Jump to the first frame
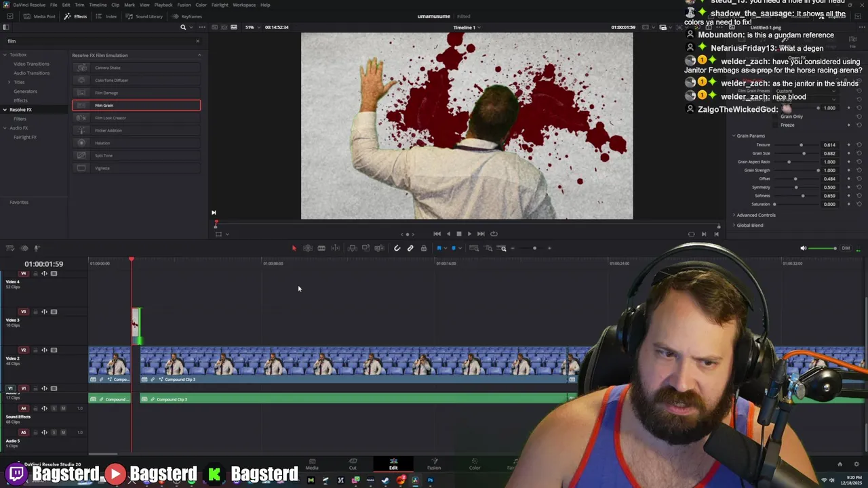The height and width of the screenshot is (488, 868). pos(437,234)
